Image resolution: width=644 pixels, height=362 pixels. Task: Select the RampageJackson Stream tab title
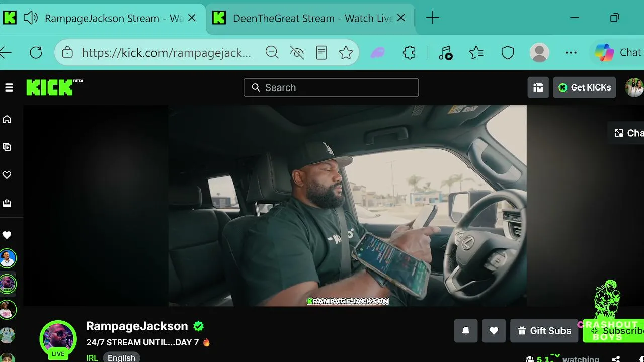click(114, 18)
